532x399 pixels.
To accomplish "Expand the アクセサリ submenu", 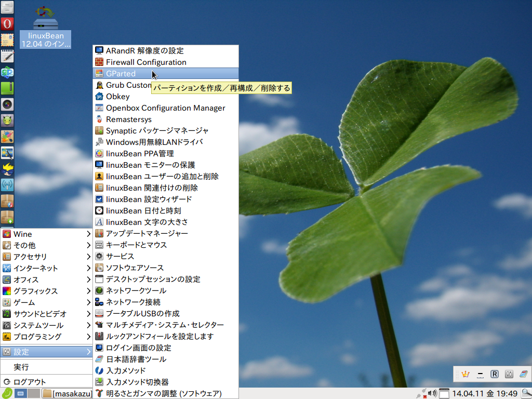I will (x=46, y=257).
